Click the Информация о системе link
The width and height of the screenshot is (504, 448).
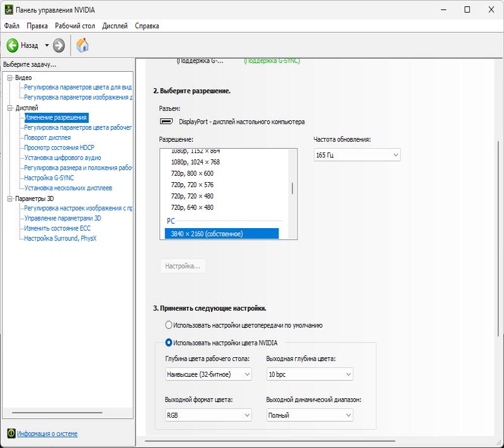(x=47, y=434)
